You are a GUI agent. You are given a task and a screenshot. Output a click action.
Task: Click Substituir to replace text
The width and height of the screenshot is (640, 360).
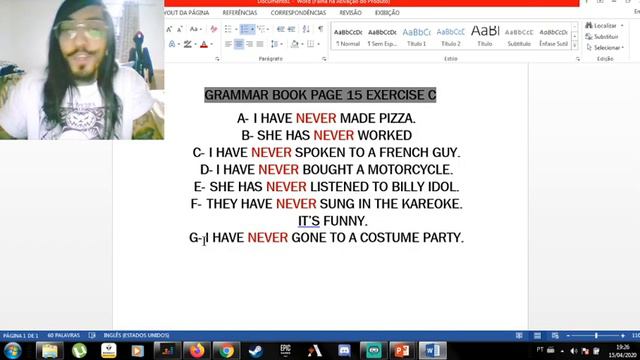[602, 36]
